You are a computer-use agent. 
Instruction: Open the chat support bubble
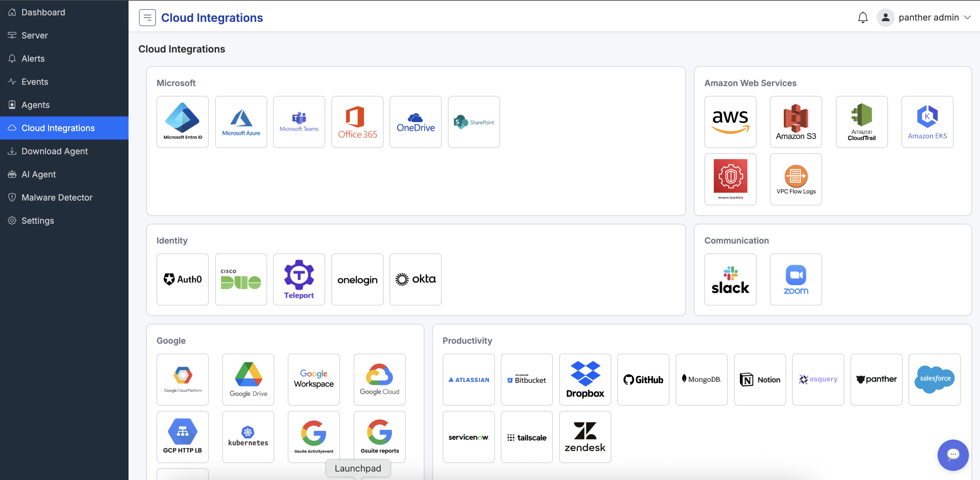(953, 455)
